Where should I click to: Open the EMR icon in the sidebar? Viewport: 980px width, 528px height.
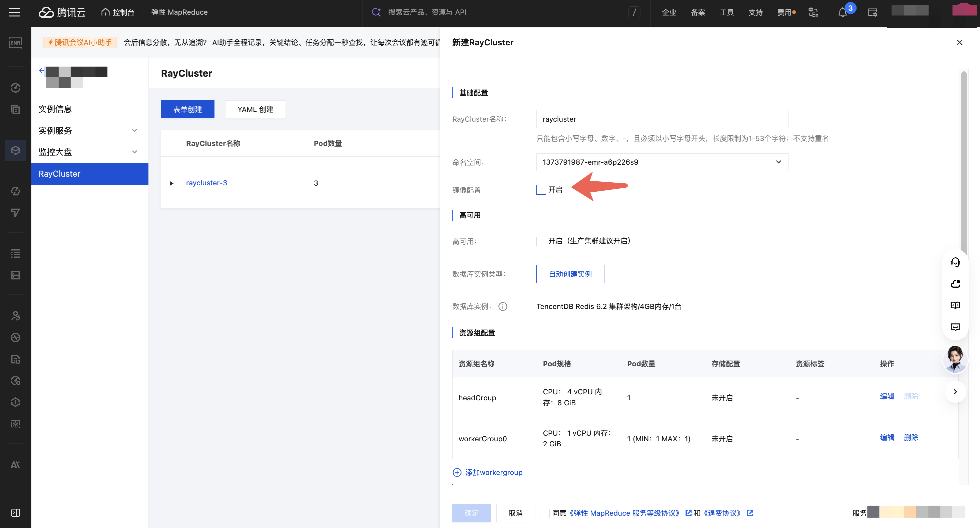tap(15, 43)
